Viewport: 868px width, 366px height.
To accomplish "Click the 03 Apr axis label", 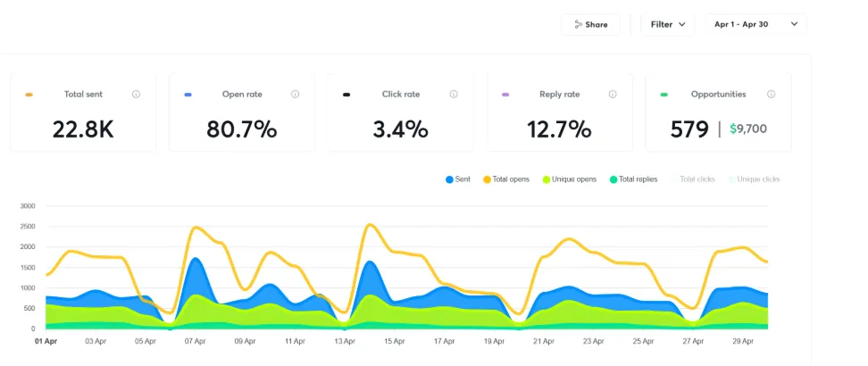I will tap(96, 342).
